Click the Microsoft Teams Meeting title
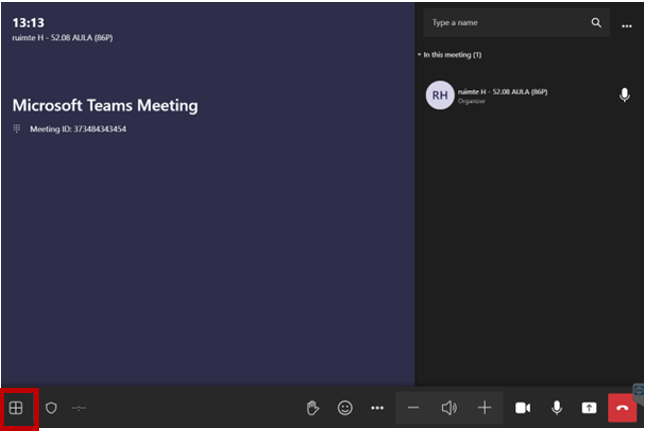Image resolution: width=653 pixels, height=434 pixels. coord(105,105)
